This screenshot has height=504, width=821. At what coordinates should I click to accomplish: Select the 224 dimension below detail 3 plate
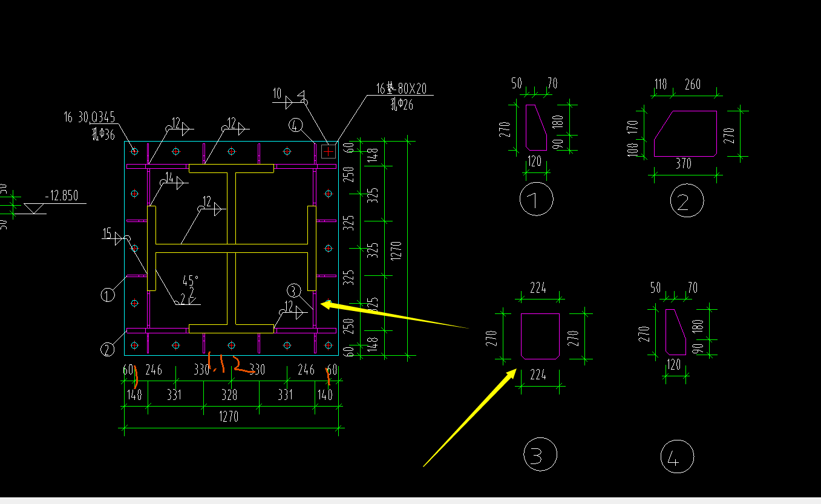(x=538, y=375)
